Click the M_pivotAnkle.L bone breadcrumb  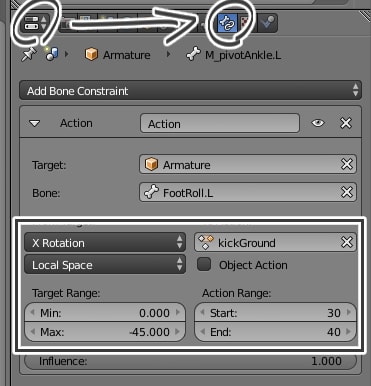234,55
